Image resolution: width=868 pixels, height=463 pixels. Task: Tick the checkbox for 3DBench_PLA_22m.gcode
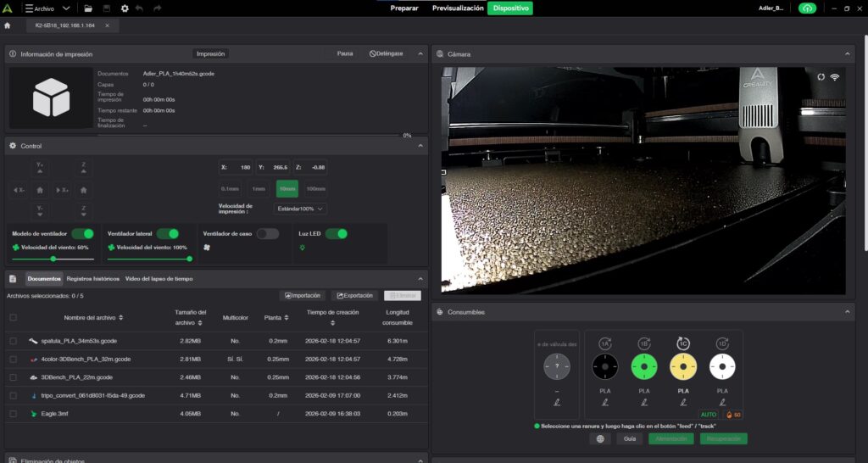(x=13, y=377)
